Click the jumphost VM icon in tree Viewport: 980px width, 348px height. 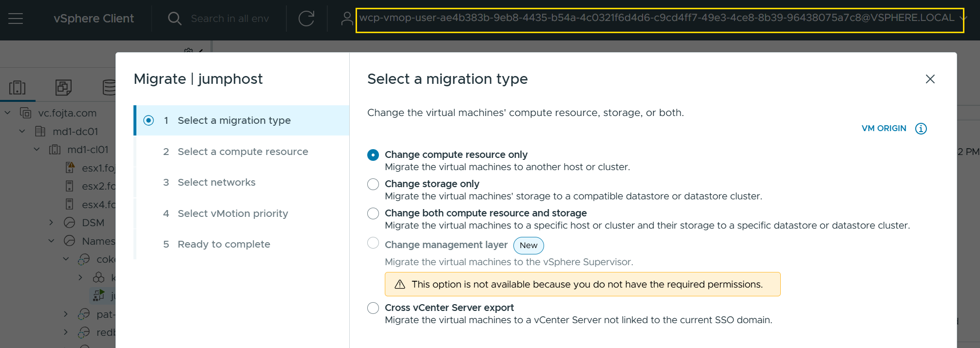99,295
